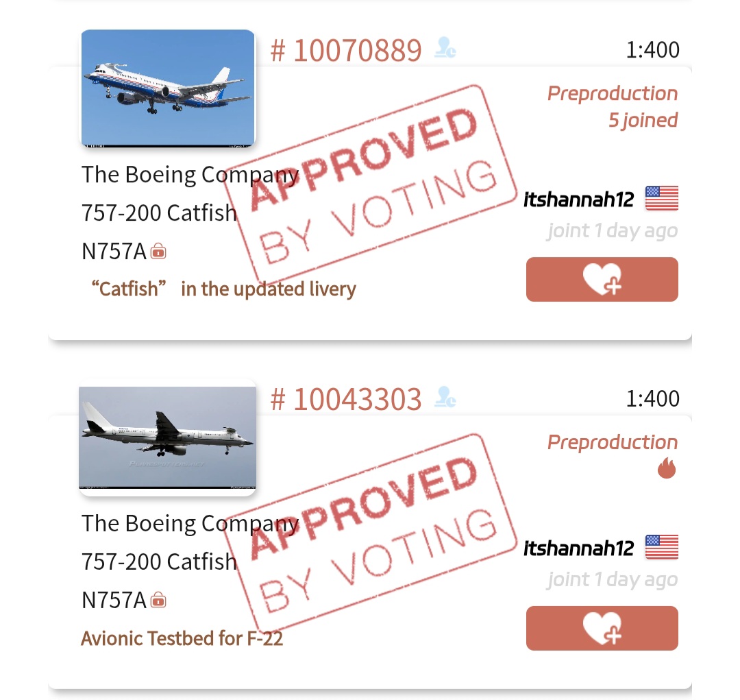The image size is (740, 700).
Task: Open model ID # 10043303
Action: (346, 399)
